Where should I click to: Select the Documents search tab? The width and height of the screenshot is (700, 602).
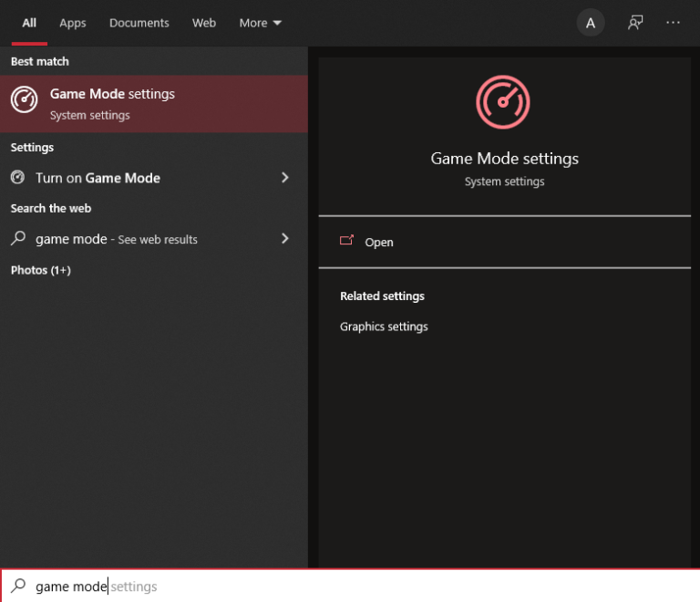pos(139,23)
